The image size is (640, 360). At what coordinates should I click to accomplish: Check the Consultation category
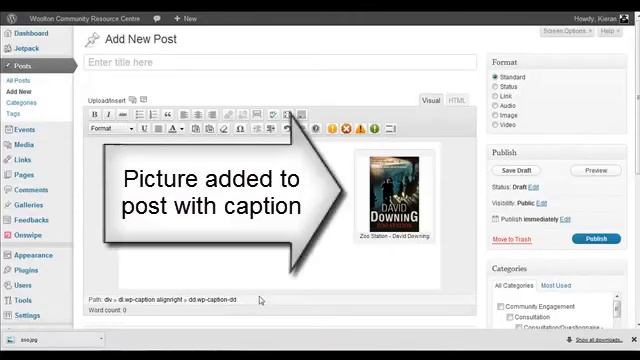click(510, 317)
